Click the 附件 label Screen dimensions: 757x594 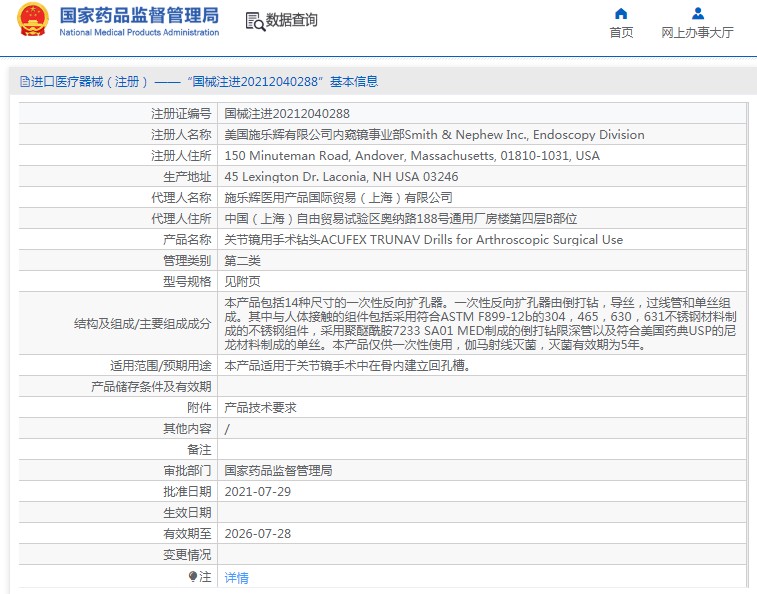[x=199, y=408]
